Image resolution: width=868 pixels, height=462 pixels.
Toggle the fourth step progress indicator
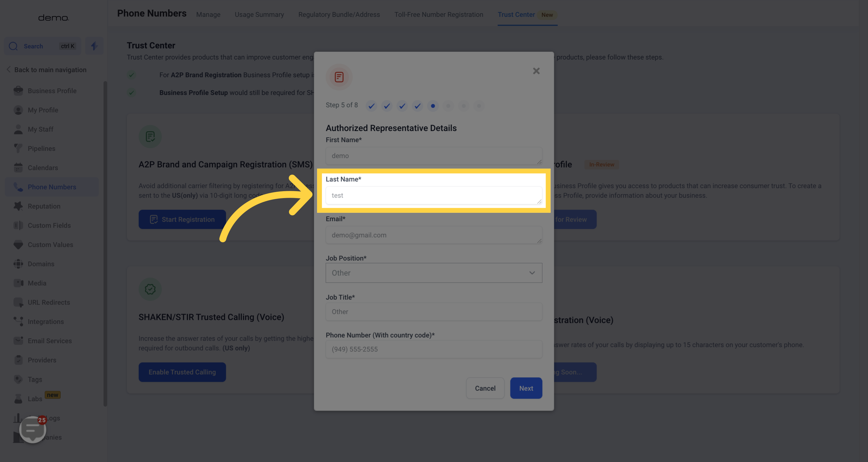pos(417,106)
